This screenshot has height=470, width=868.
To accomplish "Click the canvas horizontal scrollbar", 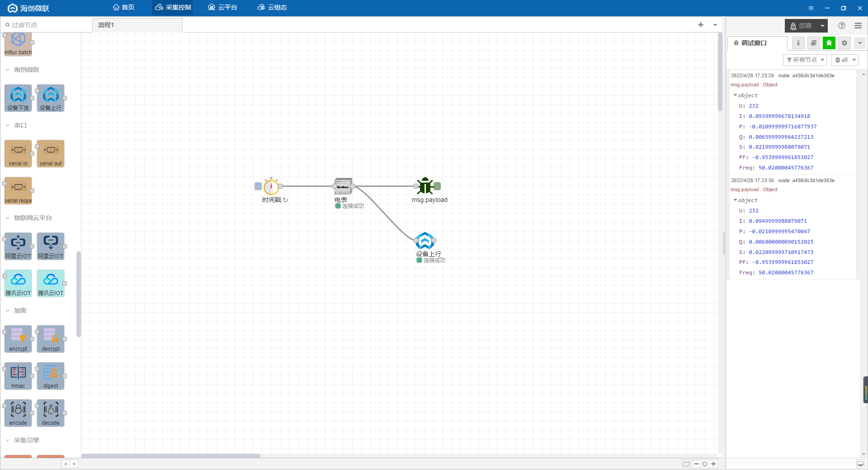I will 171,456.
